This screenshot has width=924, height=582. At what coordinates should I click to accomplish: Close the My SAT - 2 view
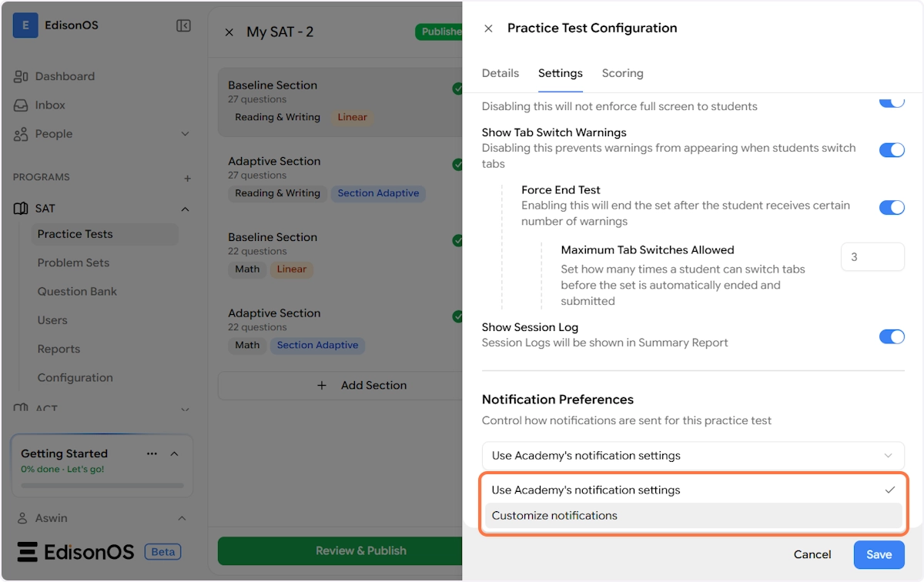pos(229,32)
